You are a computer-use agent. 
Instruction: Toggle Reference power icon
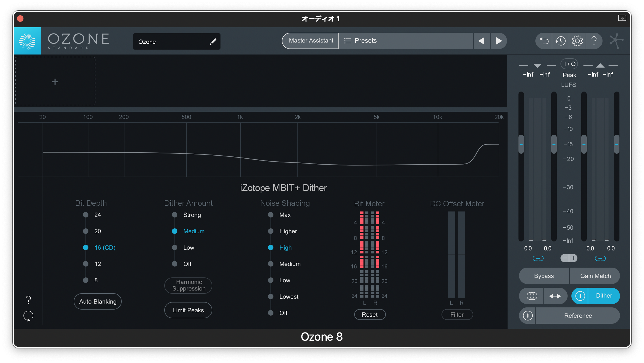pos(527,316)
